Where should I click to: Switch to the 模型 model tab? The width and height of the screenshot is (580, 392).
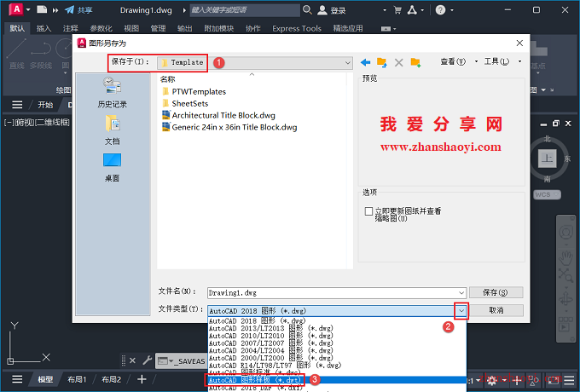click(x=45, y=379)
